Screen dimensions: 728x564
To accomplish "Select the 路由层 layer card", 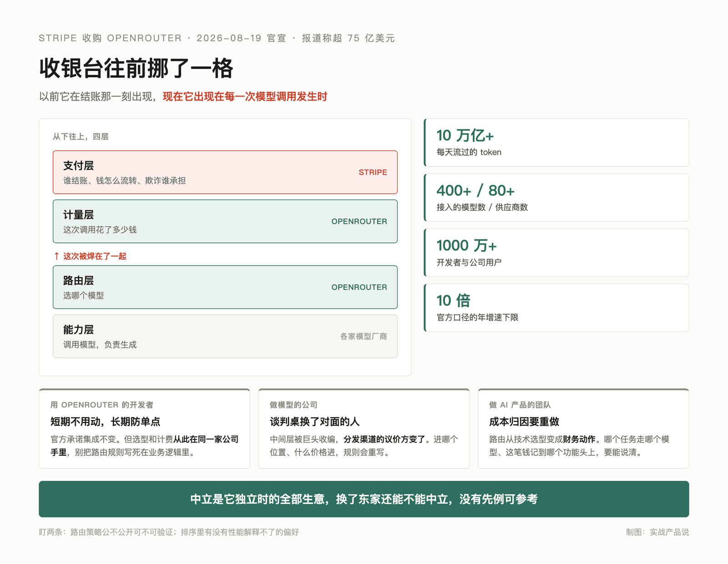I will coord(225,287).
